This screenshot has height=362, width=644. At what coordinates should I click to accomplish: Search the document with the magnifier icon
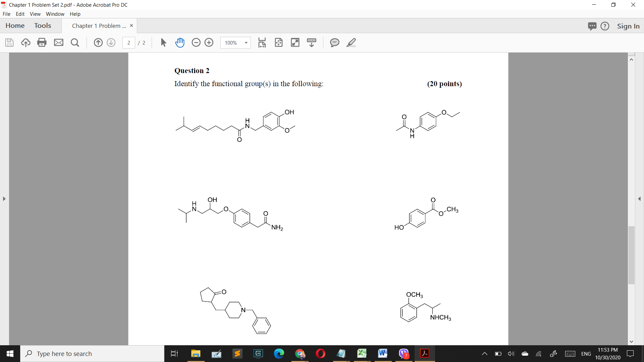75,43
